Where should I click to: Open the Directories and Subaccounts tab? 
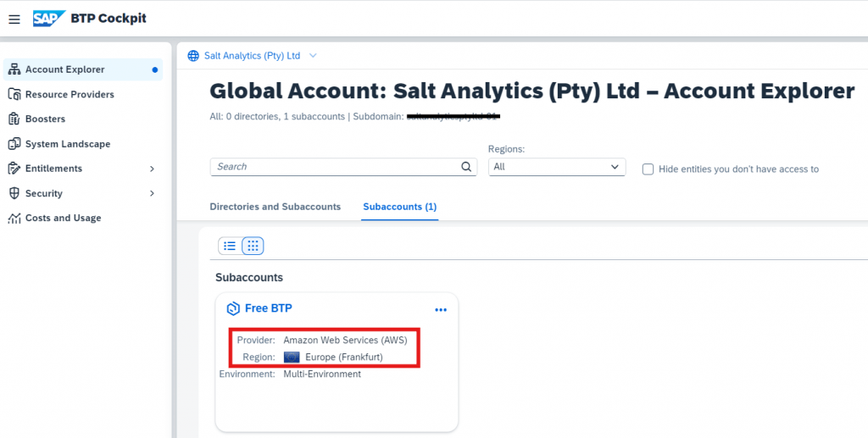coord(275,207)
